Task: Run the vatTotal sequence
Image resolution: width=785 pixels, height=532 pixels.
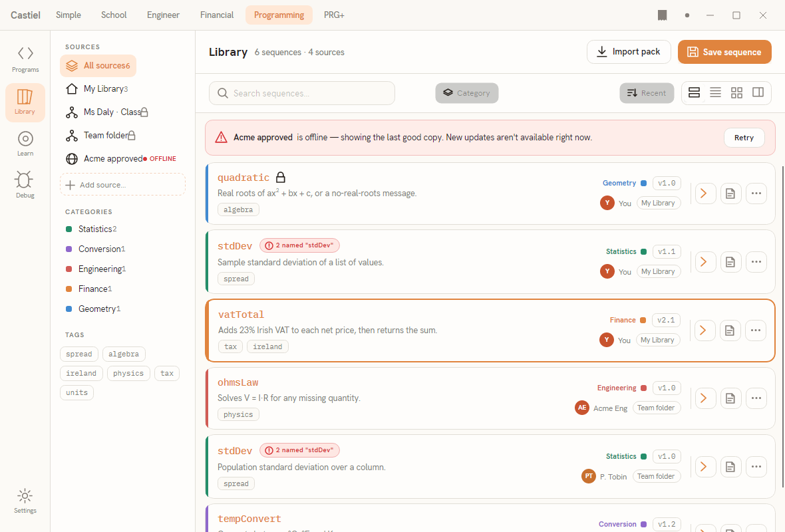Action: click(705, 331)
